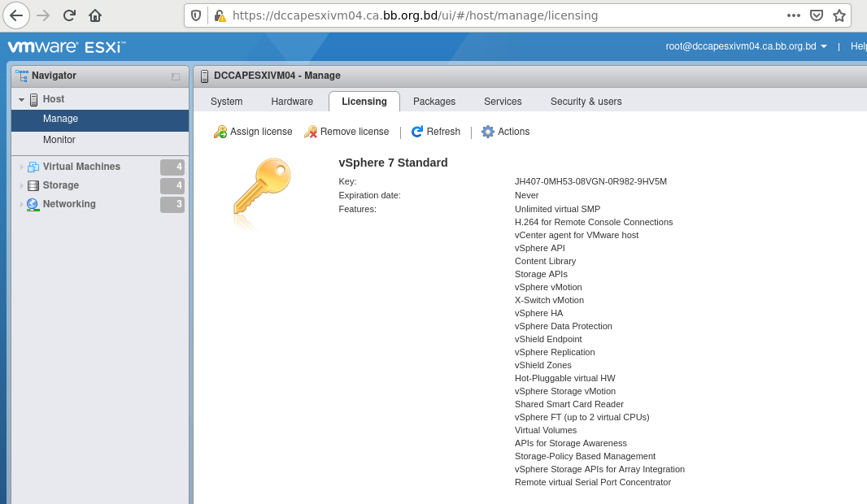Collapse the Host tree node arrow
The width and height of the screenshot is (867, 504).
tap(22, 100)
